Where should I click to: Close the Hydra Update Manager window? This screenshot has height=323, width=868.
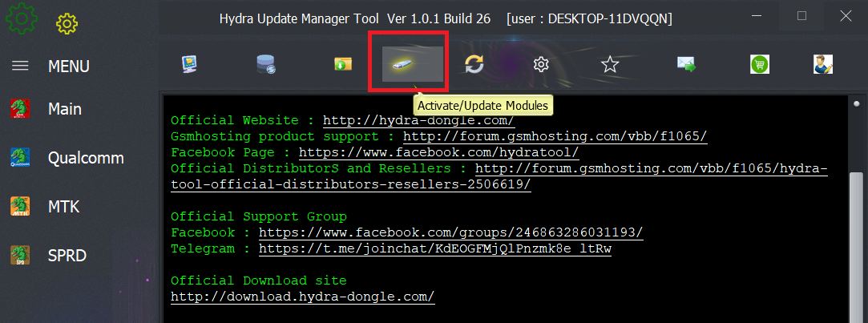point(846,16)
